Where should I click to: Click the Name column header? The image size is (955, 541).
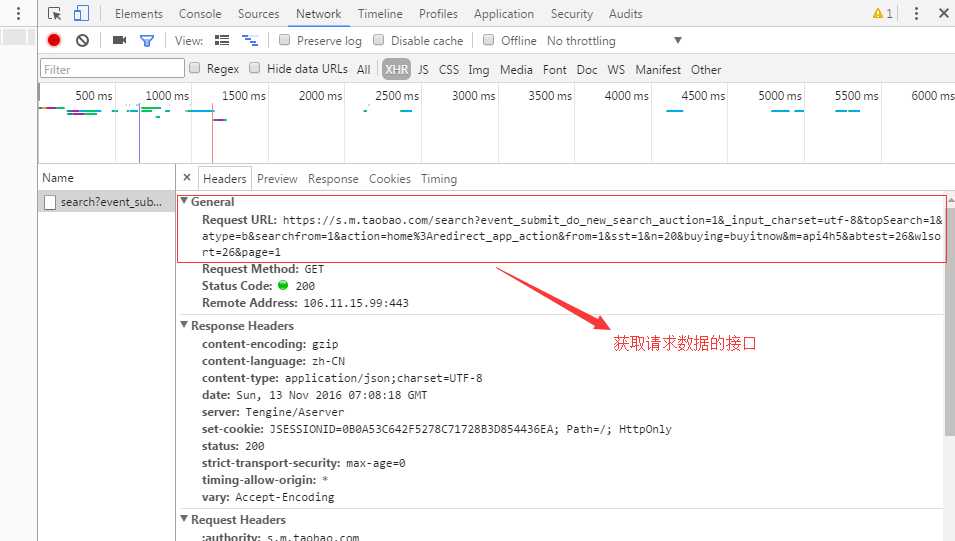point(107,178)
